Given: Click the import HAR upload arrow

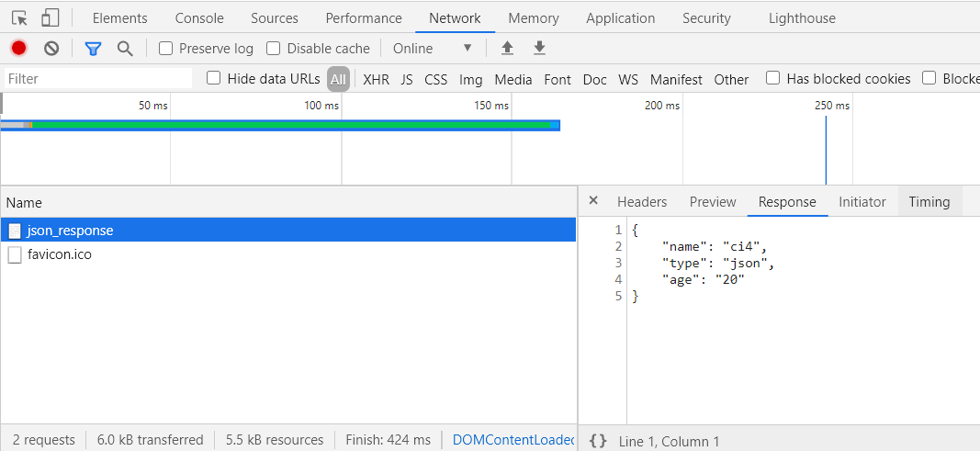Looking at the screenshot, I should [x=507, y=49].
